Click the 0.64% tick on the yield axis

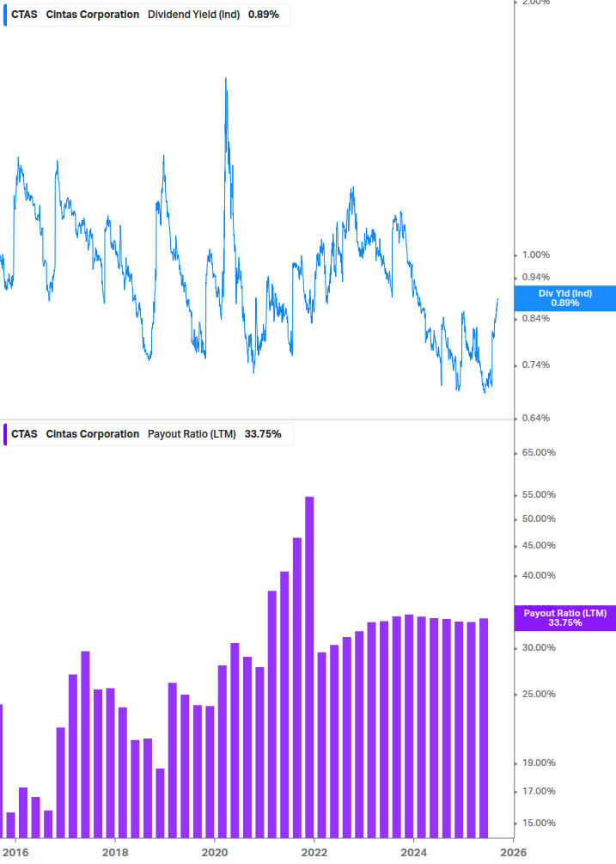point(535,418)
